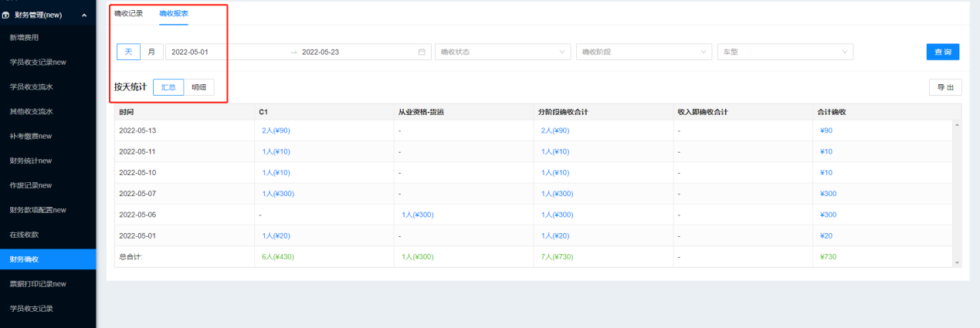980x328 pixels.
Task: Click the 财务管理(new) wallet icon
Action: tap(5, 14)
